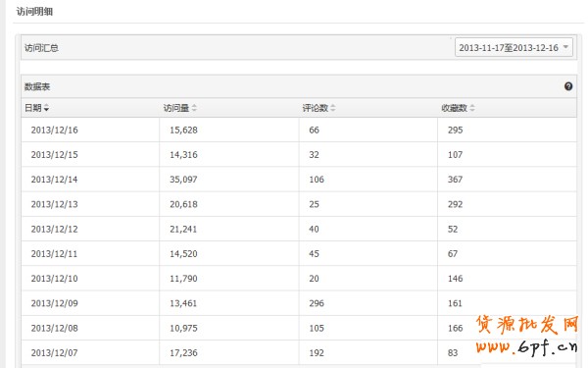
Task: Click the 日期 column header
Action: (x=33, y=108)
